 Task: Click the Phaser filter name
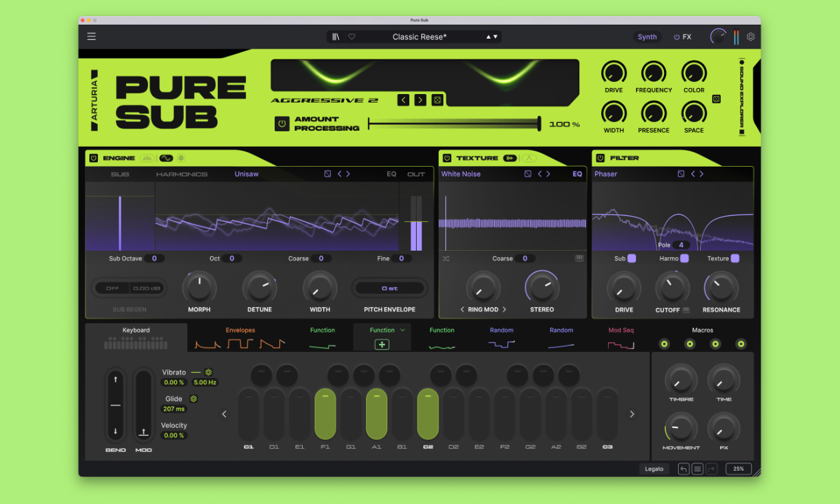(606, 174)
